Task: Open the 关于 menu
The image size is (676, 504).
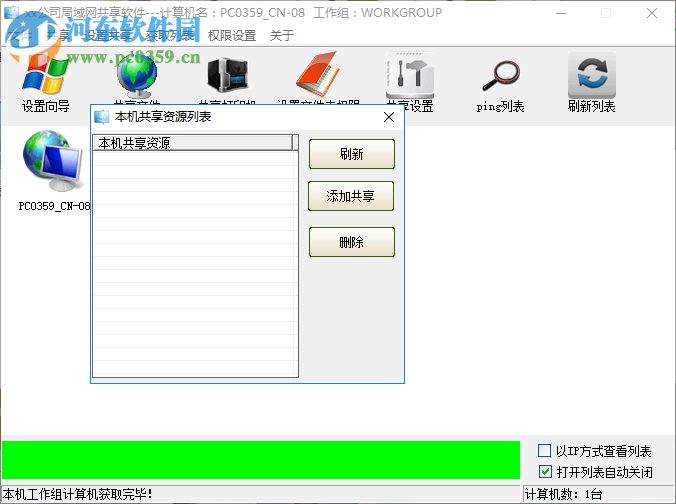Action: click(x=282, y=35)
